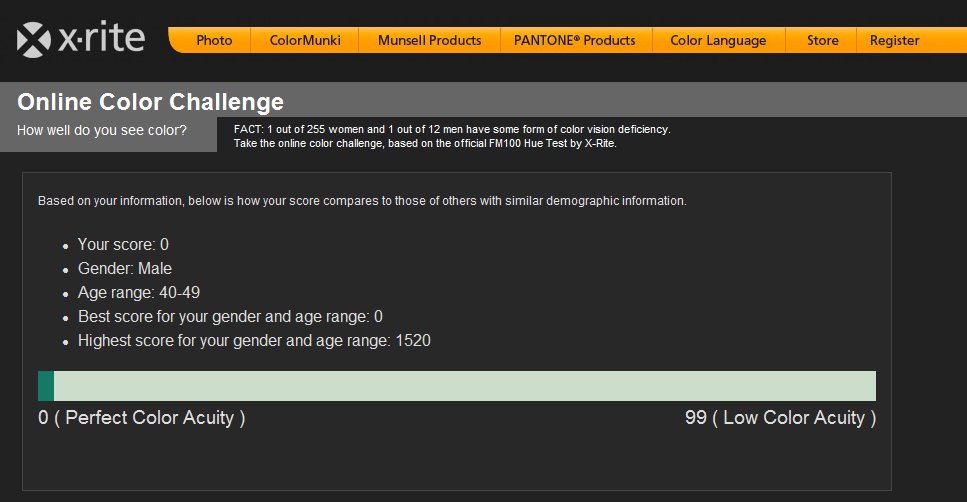
Task: Click '0 ( Perfect Color Acuity )' label
Action: [142, 418]
